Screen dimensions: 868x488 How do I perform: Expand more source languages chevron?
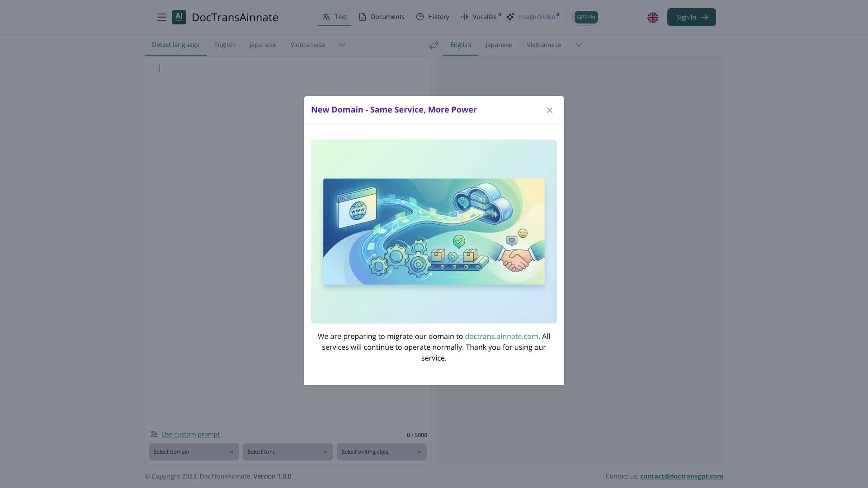pos(342,45)
